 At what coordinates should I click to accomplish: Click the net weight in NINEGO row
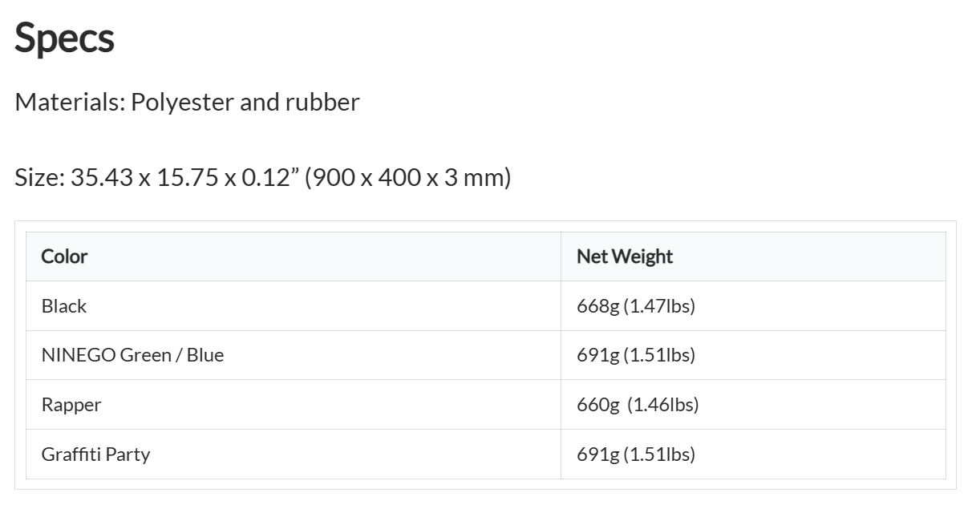(x=636, y=355)
